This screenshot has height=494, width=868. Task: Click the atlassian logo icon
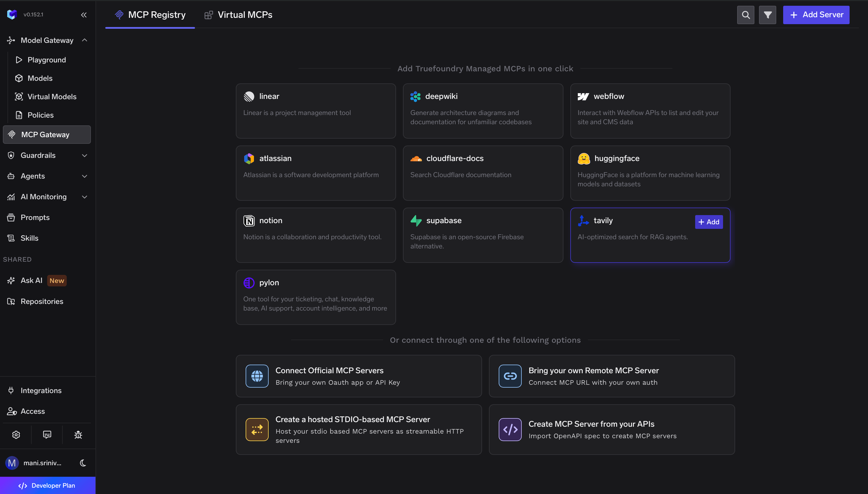249,158
